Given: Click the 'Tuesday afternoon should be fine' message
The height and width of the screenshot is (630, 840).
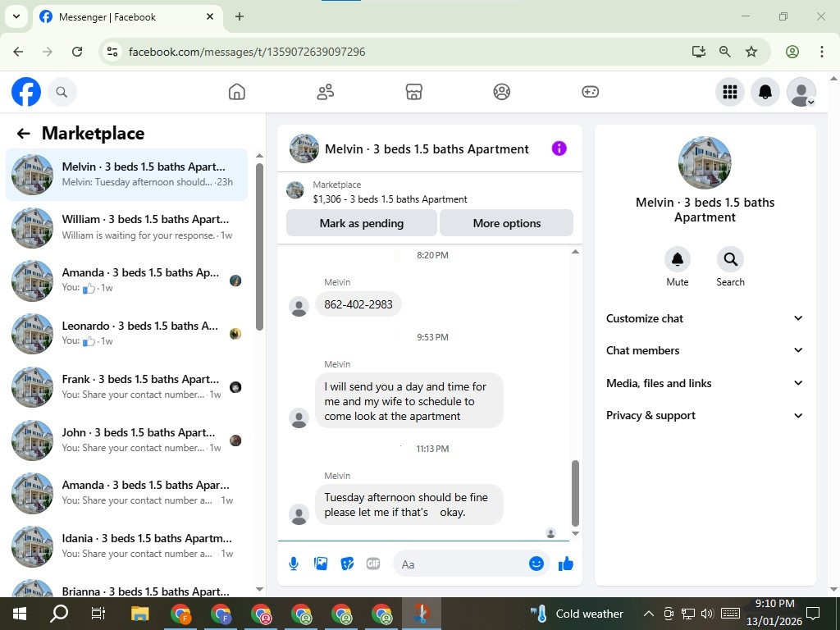Looking at the screenshot, I should [409, 504].
